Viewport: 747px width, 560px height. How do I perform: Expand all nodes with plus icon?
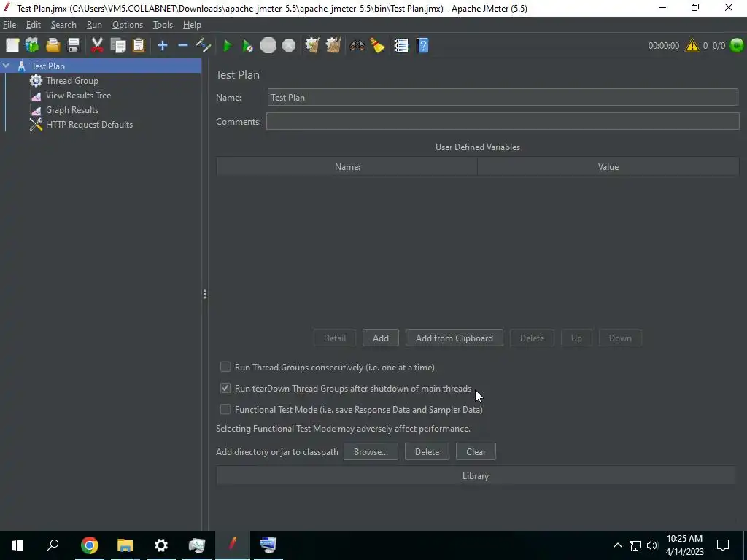point(163,46)
